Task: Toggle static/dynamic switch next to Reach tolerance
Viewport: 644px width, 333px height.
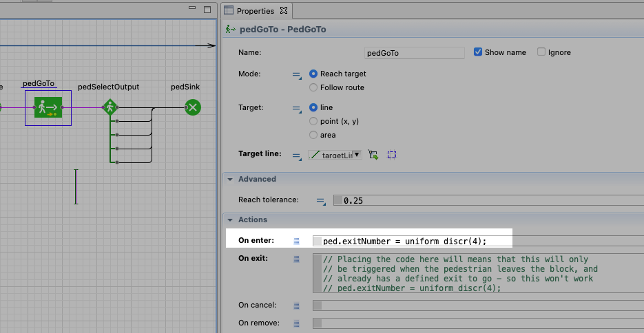Action: pyautogui.click(x=321, y=201)
